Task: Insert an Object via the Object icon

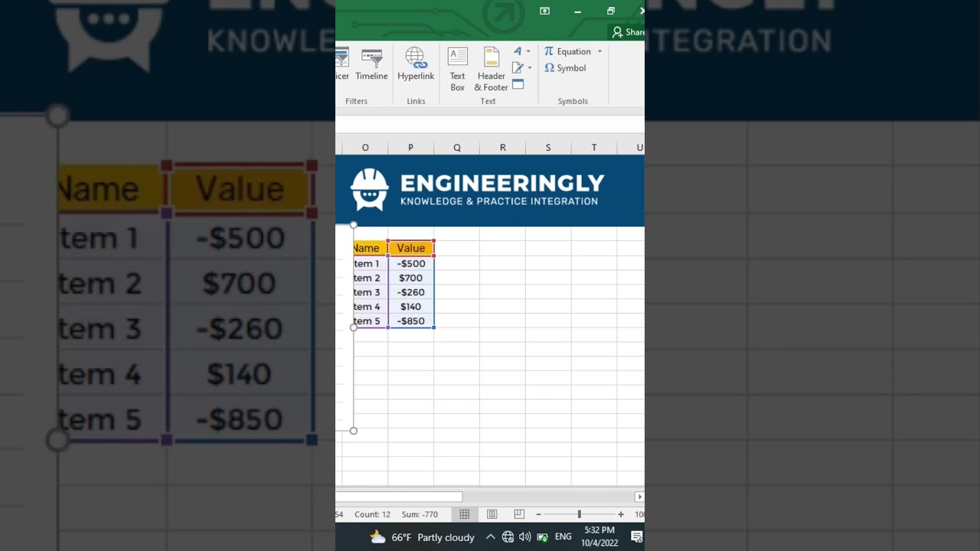Action: click(x=518, y=85)
